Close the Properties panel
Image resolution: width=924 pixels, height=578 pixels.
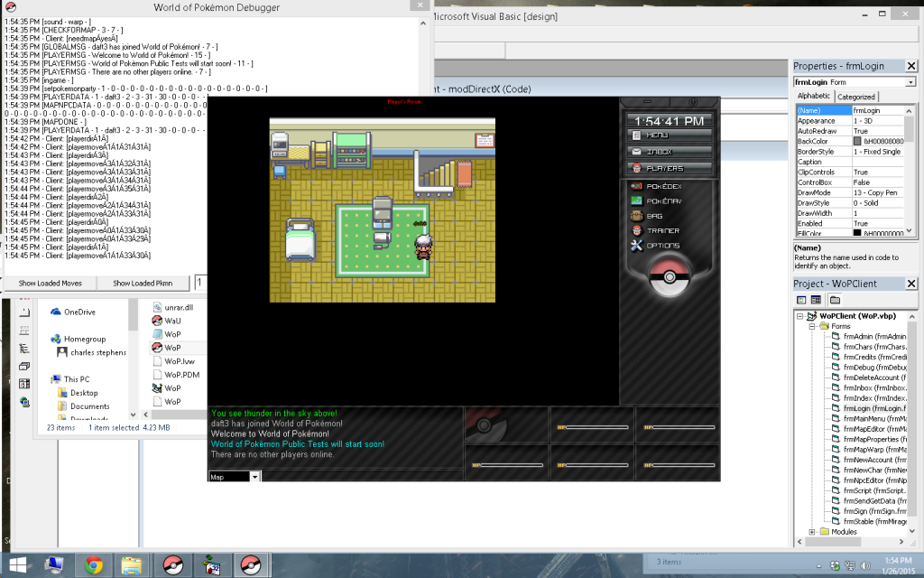(x=911, y=66)
